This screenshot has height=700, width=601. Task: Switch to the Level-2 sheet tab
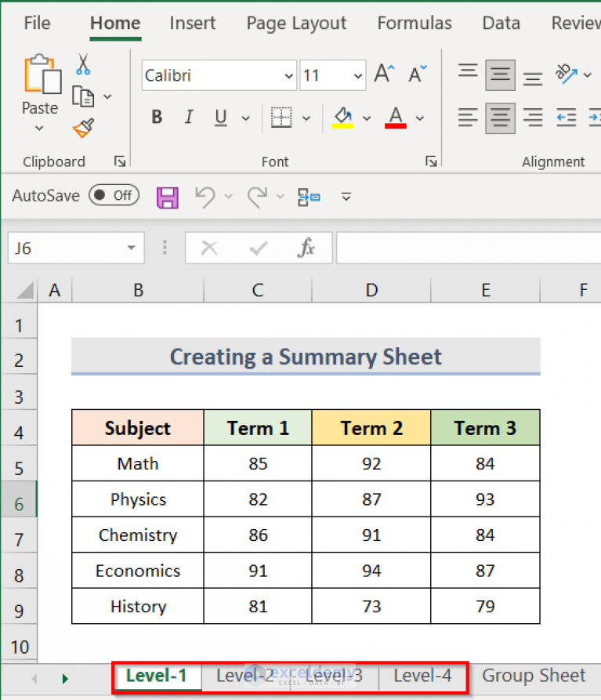pos(245,676)
